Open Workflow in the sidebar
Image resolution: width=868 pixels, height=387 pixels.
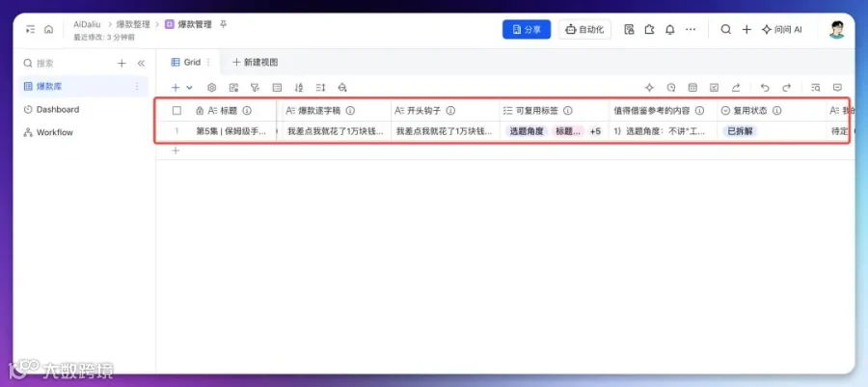tap(54, 133)
